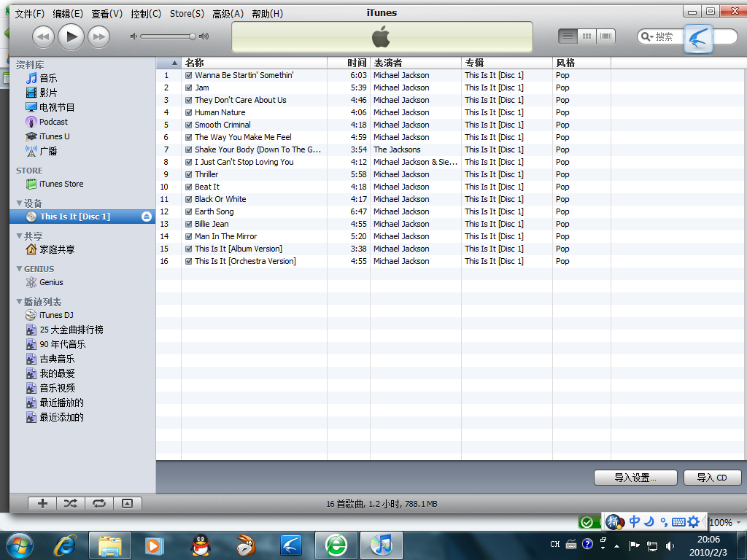Collapse the 设备 devices section
This screenshot has width=747, height=560.
(x=20, y=203)
